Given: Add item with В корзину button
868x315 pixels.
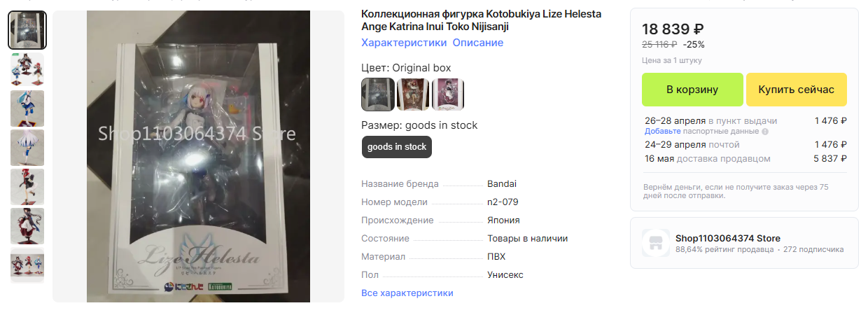Looking at the screenshot, I should pos(692,90).
